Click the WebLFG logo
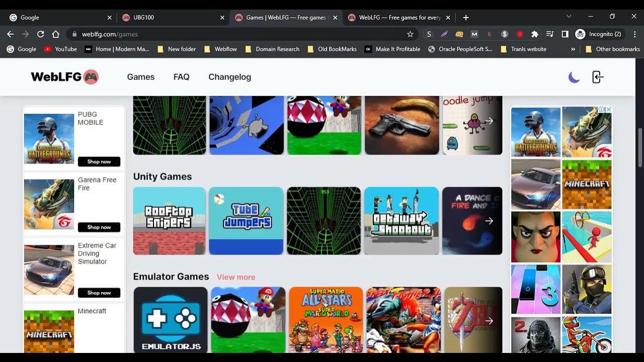The width and height of the screenshot is (644, 362). 64,77
